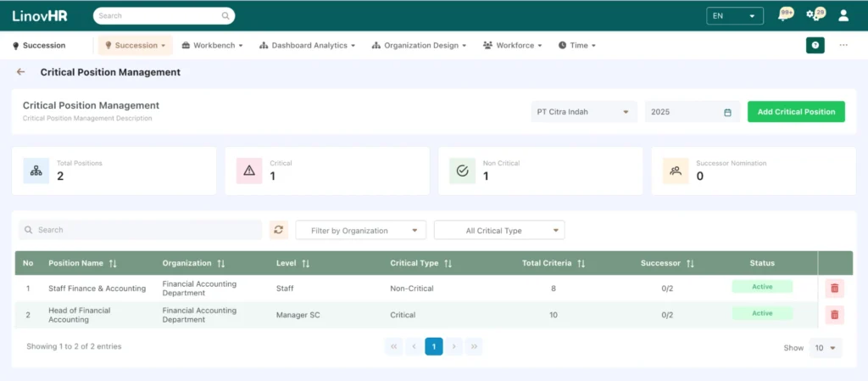Click the table Search input field
Image resolution: width=868 pixels, height=381 pixels.
pyautogui.click(x=140, y=230)
